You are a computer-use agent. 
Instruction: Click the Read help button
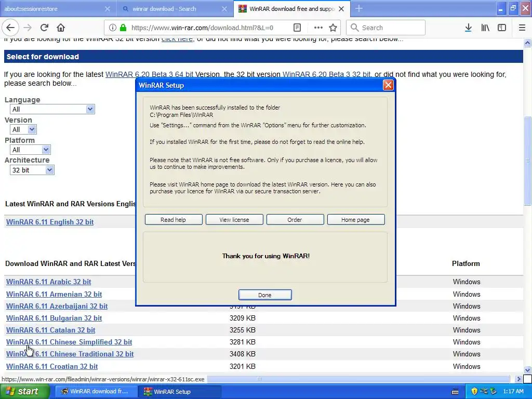pos(174,220)
